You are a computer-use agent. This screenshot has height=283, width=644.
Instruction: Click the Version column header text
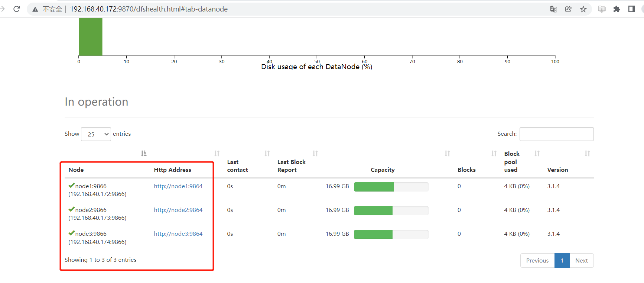pyautogui.click(x=557, y=170)
